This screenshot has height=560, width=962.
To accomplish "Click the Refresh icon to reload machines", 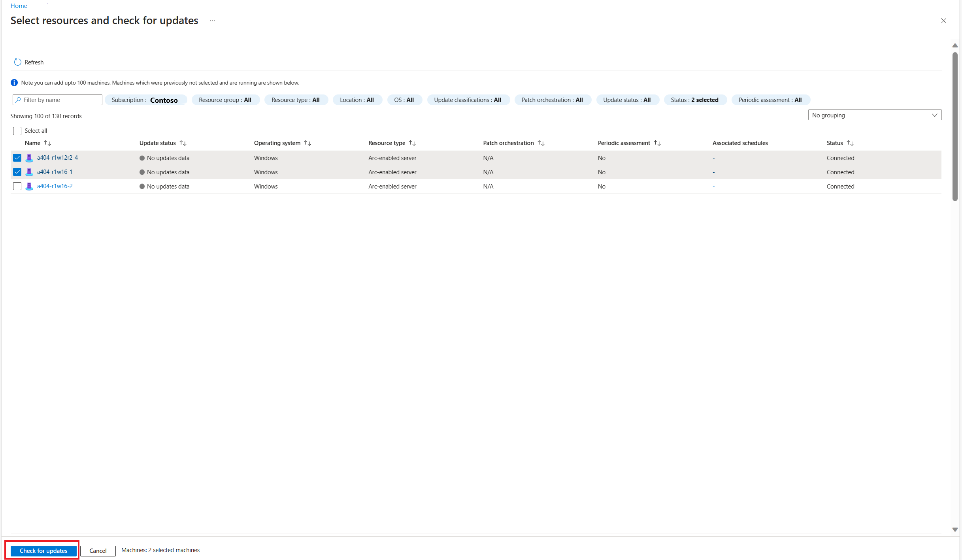I will 17,61.
